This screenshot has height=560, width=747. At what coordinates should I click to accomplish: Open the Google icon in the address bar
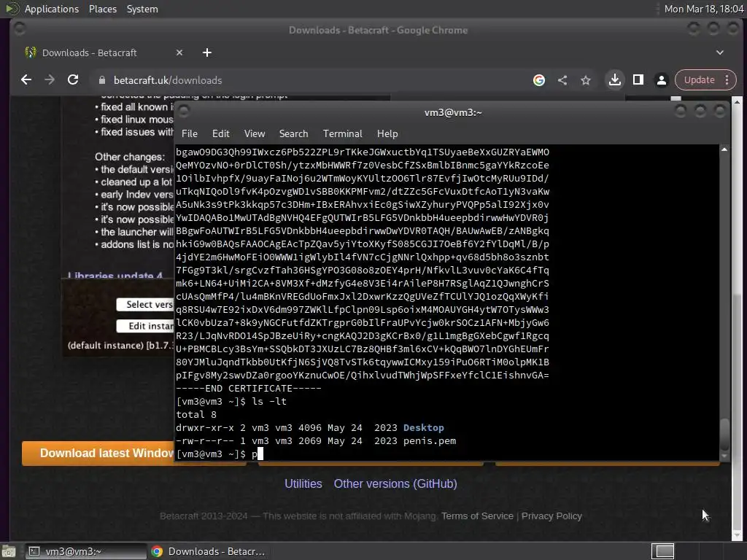tap(539, 80)
